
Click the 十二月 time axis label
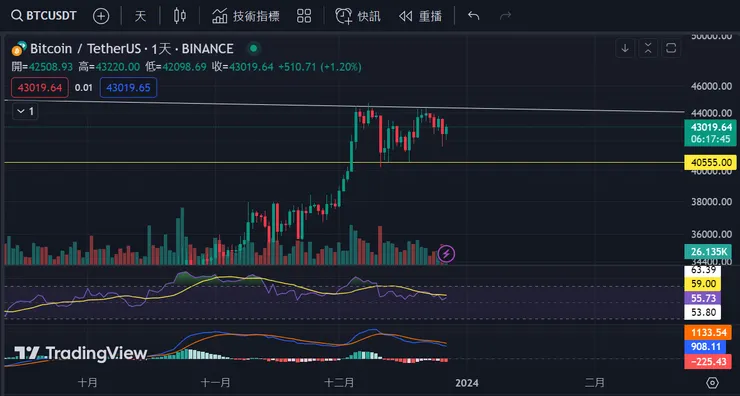click(x=339, y=382)
